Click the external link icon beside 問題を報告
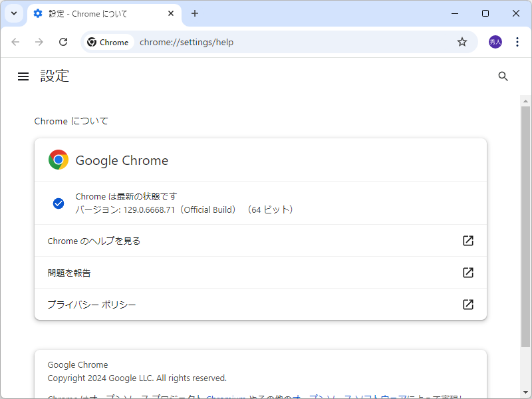This screenshot has height=399, width=532. coord(467,273)
